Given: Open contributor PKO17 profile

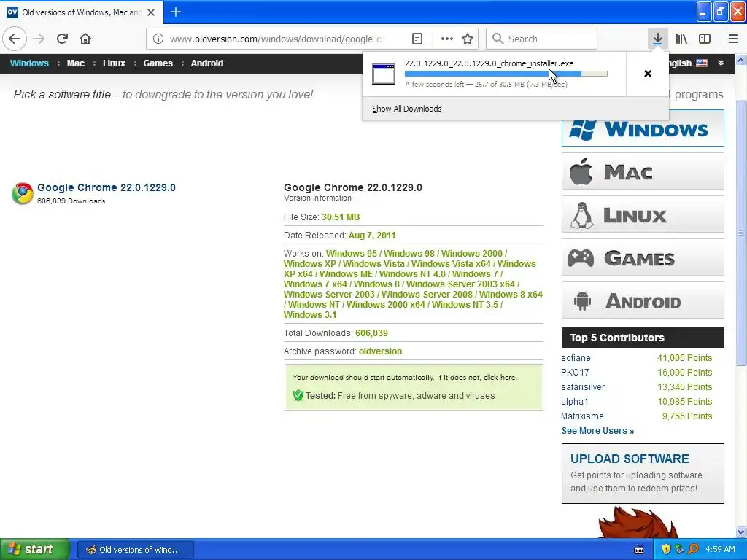Looking at the screenshot, I should click(575, 373).
